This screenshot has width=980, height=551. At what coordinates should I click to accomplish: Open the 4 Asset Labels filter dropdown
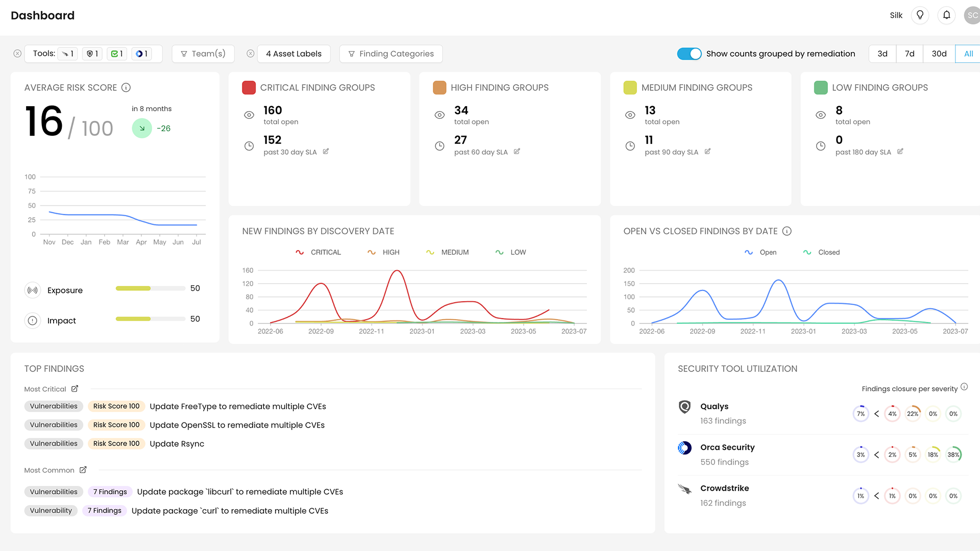pos(293,53)
